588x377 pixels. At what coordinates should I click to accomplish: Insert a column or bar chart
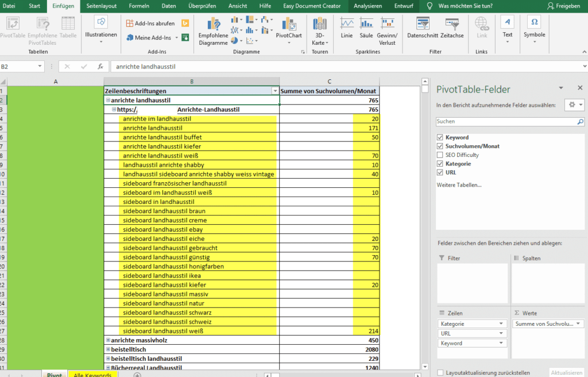point(237,20)
